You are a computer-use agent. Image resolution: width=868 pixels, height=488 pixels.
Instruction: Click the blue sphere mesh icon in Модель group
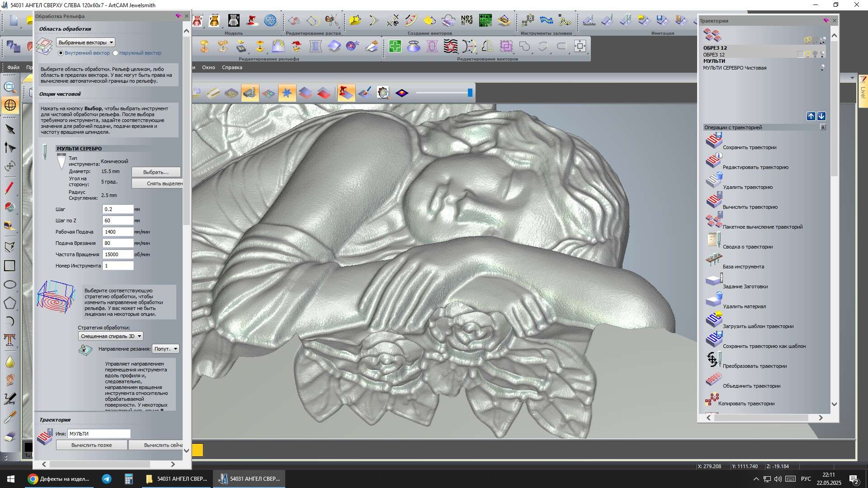pos(270,20)
